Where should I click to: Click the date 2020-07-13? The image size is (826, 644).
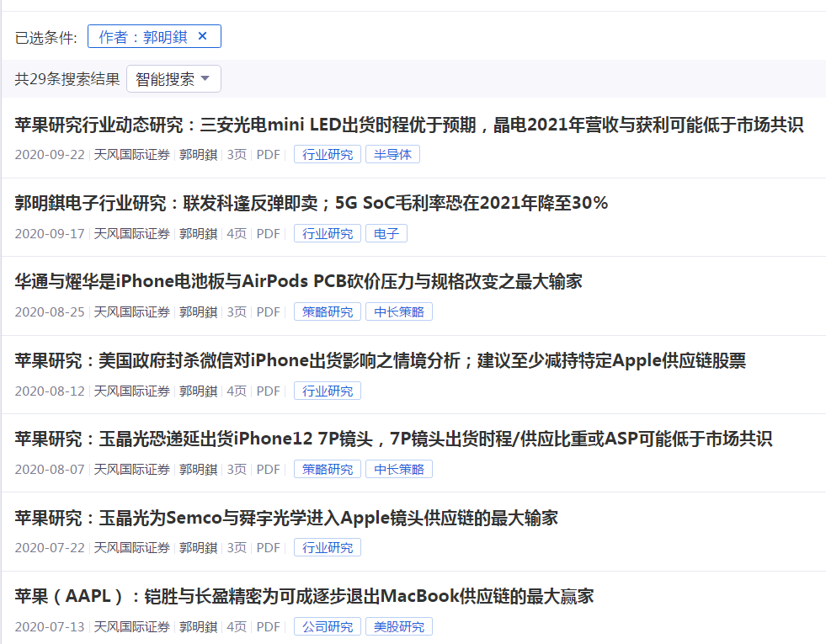tap(50, 627)
